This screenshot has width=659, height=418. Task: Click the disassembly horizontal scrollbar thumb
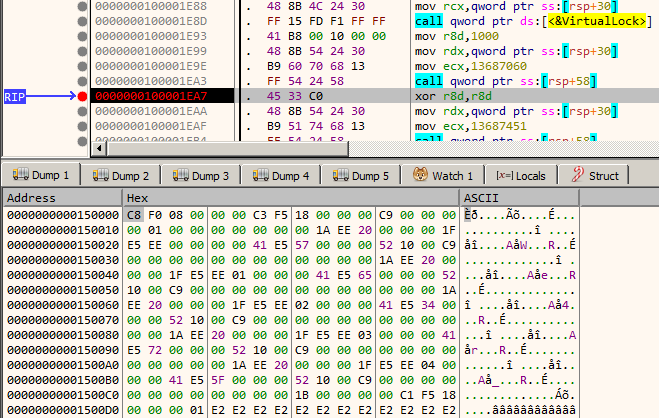coord(227,148)
